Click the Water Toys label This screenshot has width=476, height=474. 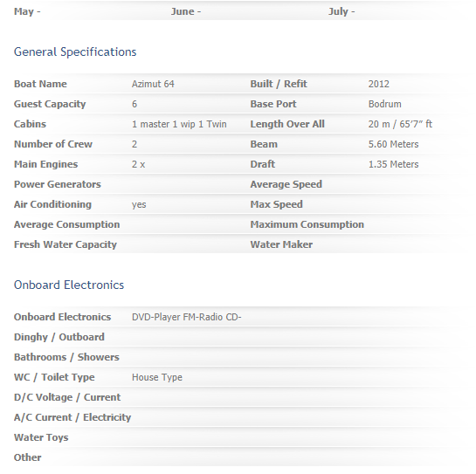(41, 437)
